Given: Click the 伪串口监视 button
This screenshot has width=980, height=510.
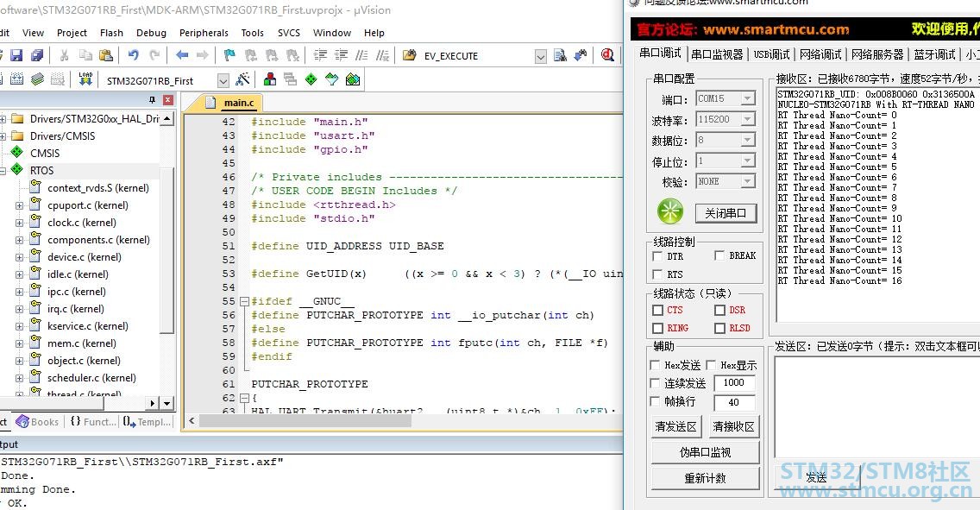Looking at the screenshot, I should tap(705, 452).
